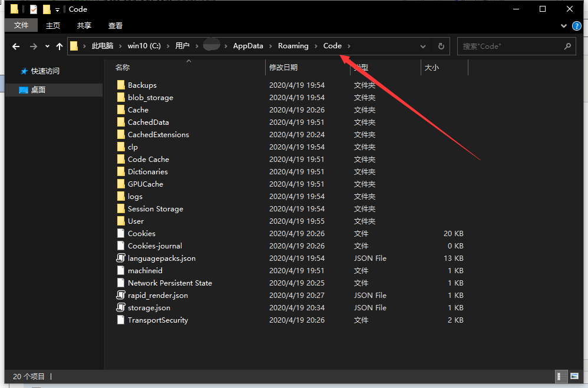Select 桌面 in navigation pane
588x388 pixels.
[x=38, y=90]
